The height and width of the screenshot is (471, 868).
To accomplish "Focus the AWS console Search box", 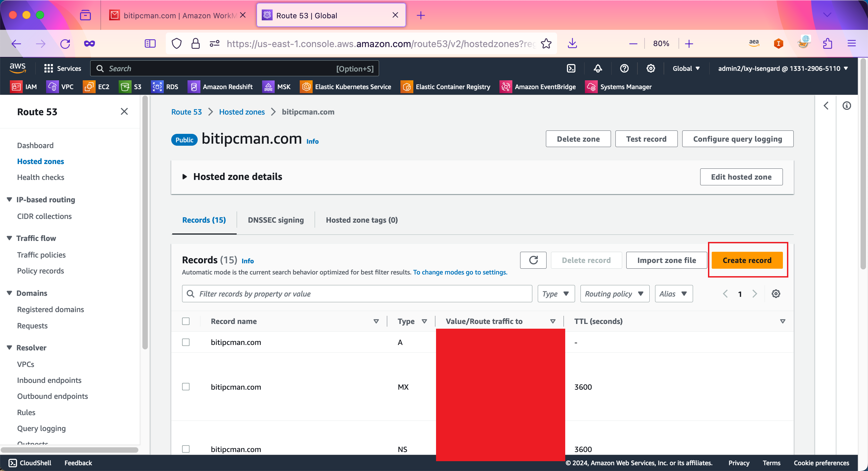I will point(234,68).
